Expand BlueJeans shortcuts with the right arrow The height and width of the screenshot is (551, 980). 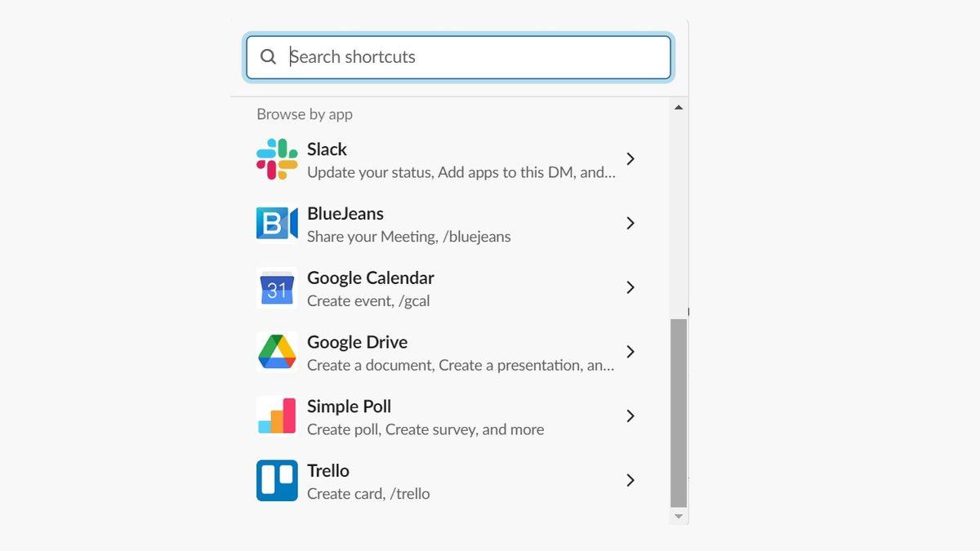pos(630,223)
